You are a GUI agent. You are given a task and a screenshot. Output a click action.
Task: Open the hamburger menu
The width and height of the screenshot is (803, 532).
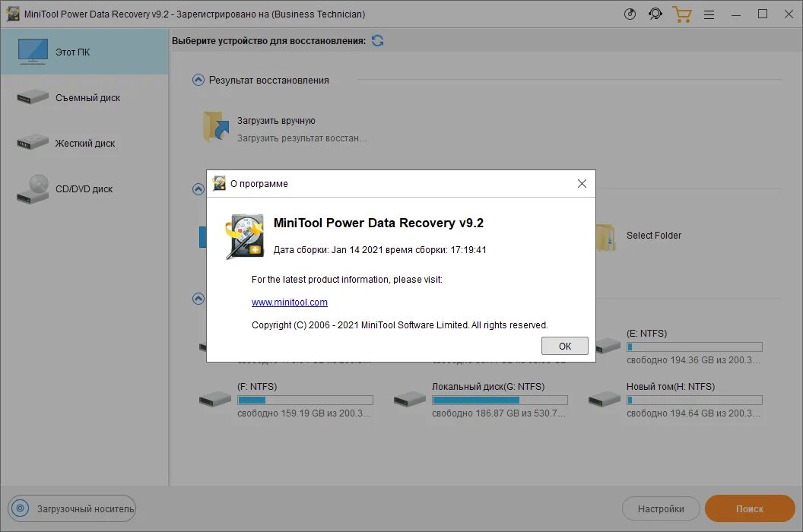(709, 15)
